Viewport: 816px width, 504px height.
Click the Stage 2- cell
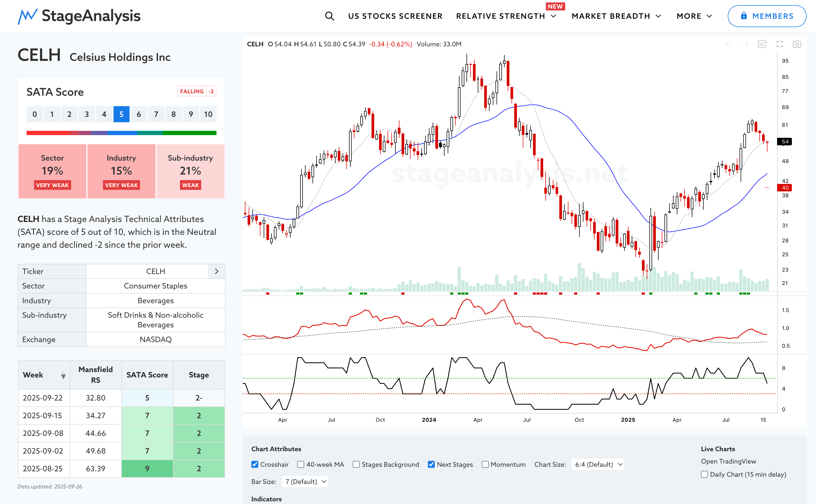tap(199, 398)
